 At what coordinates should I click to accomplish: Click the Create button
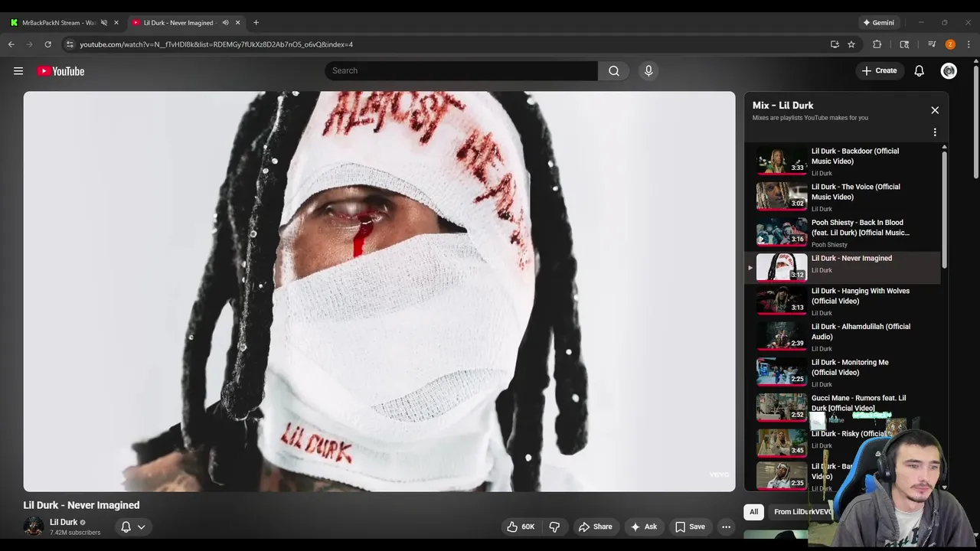[x=879, y=70]
